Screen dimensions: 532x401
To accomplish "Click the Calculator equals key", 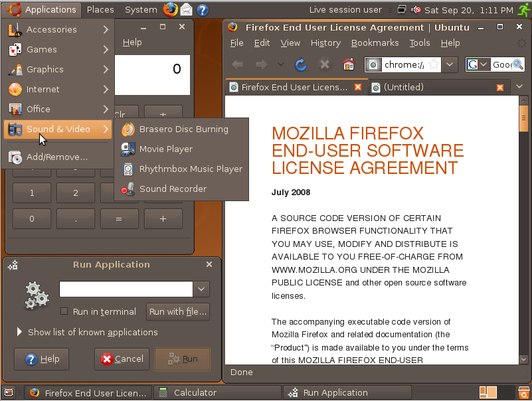I will click(119, 219).
